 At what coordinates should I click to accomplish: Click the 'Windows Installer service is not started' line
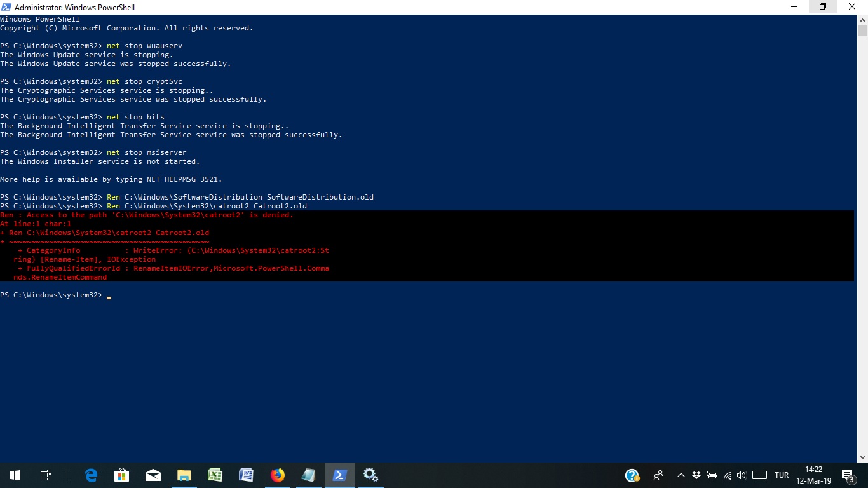[100, 161]
